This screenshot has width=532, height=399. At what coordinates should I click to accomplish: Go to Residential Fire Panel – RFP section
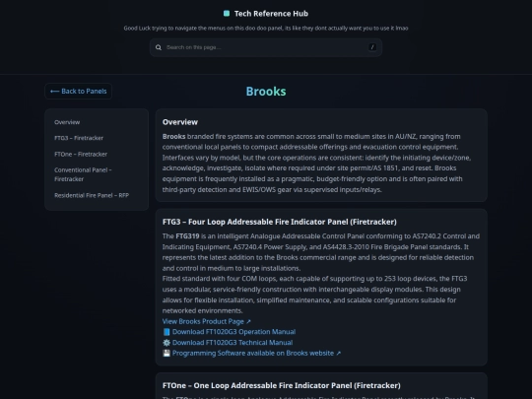(x=92, y=195)
